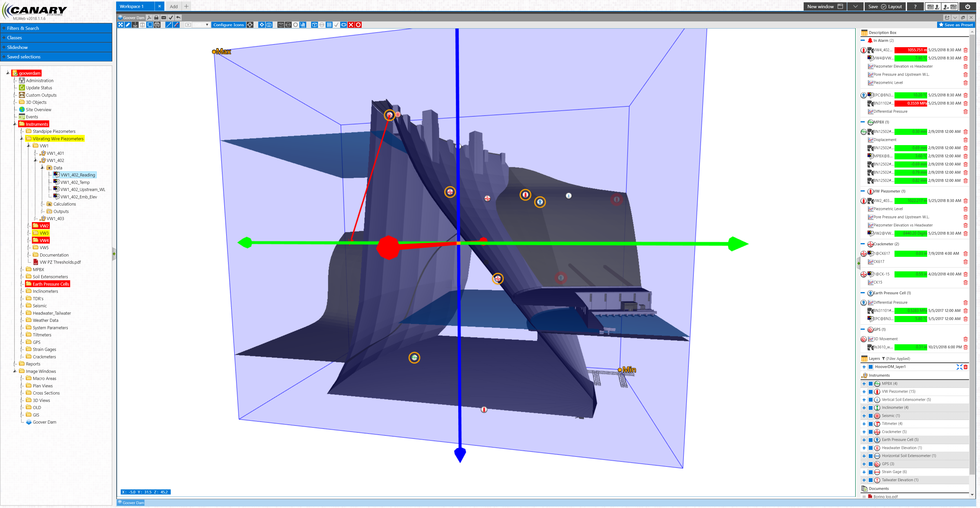Click the red 0.3559 MPa value

[910, 104]
